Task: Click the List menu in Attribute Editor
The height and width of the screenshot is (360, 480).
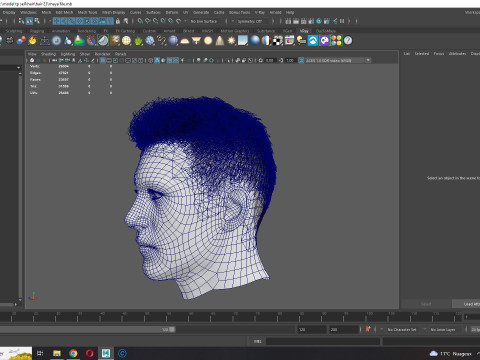Action: point(407,54)
